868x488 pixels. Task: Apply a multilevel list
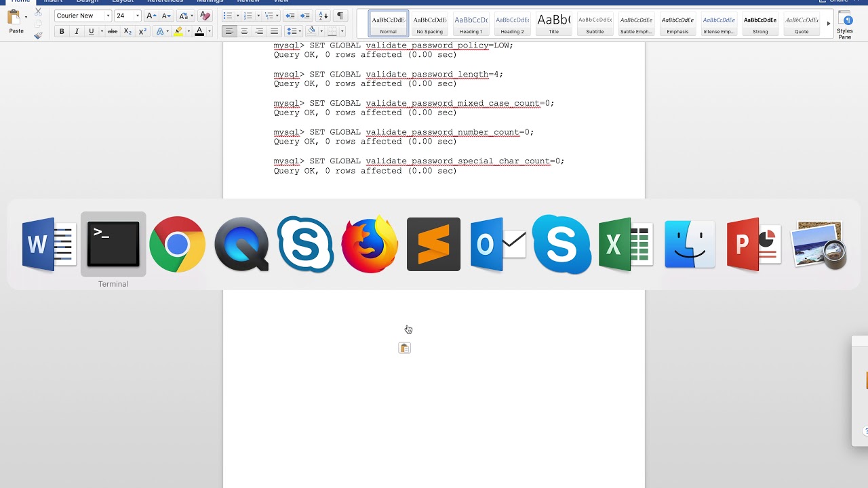[x=269, y=16]
